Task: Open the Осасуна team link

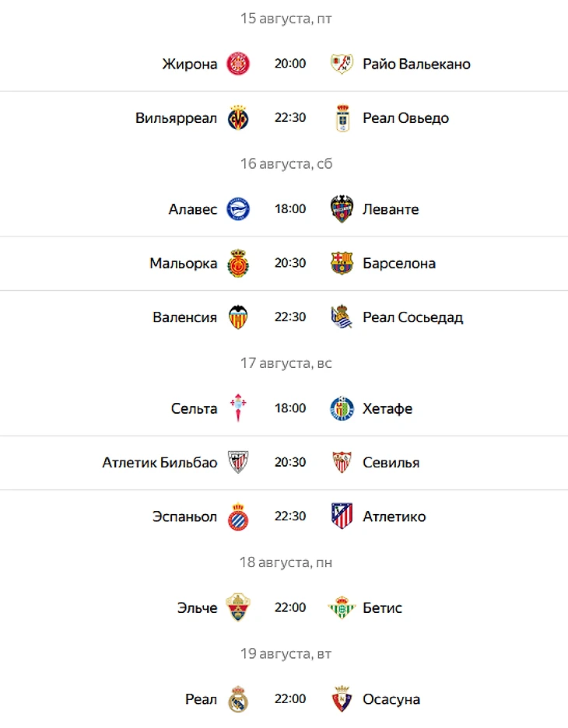Action: [391, 699]
